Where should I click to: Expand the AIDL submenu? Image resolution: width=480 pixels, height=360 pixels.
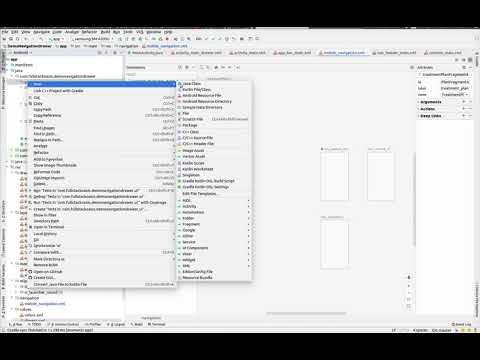pyautogui.click(x=214, y=200)
